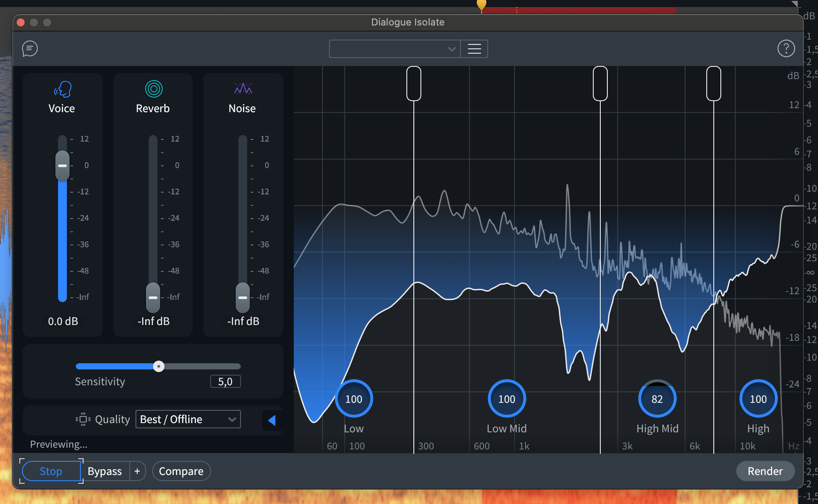
Task: Collapse the panel with the blue arrow
Action: [272, 420]
